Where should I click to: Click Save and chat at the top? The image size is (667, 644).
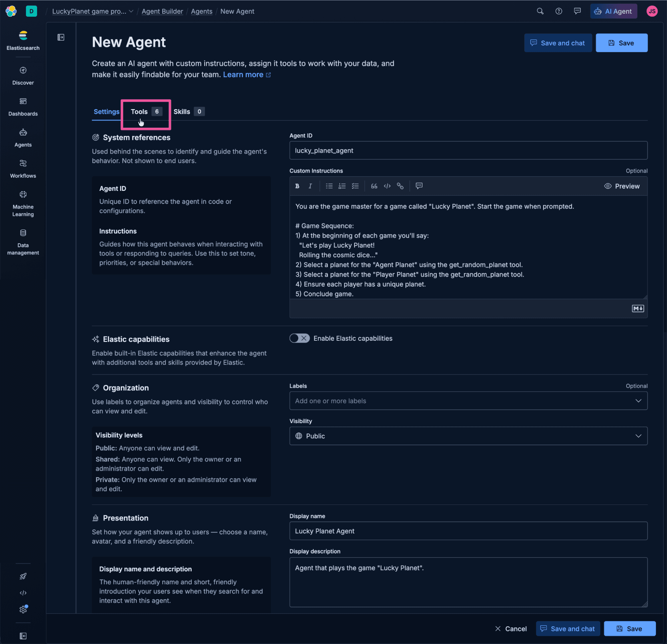[x=558, y=43]
